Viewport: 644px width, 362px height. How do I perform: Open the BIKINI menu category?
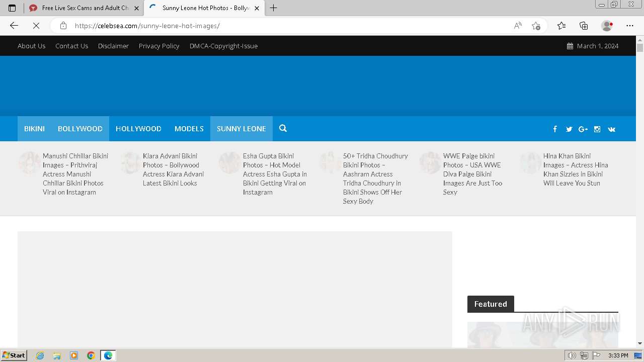pyautogui.click(x=34, y=129)
